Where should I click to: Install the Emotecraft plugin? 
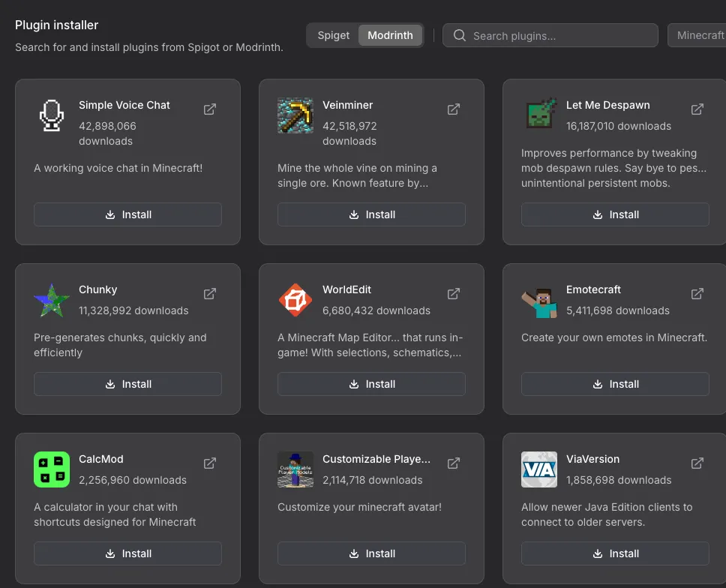615,384
